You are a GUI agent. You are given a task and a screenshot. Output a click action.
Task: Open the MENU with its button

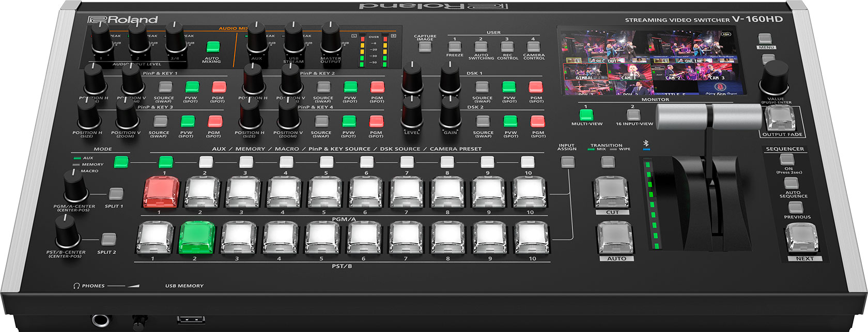(765, 39)
